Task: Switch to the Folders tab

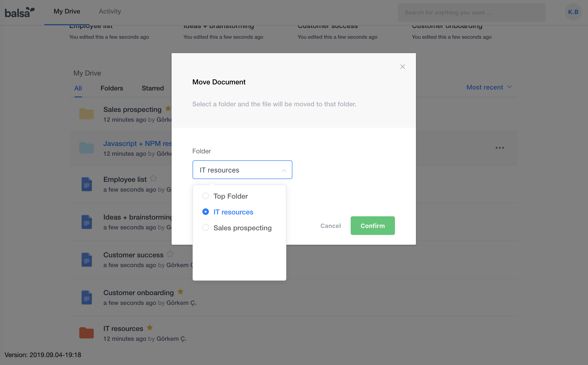Action: pyautogui.click(x=112, y=88)
